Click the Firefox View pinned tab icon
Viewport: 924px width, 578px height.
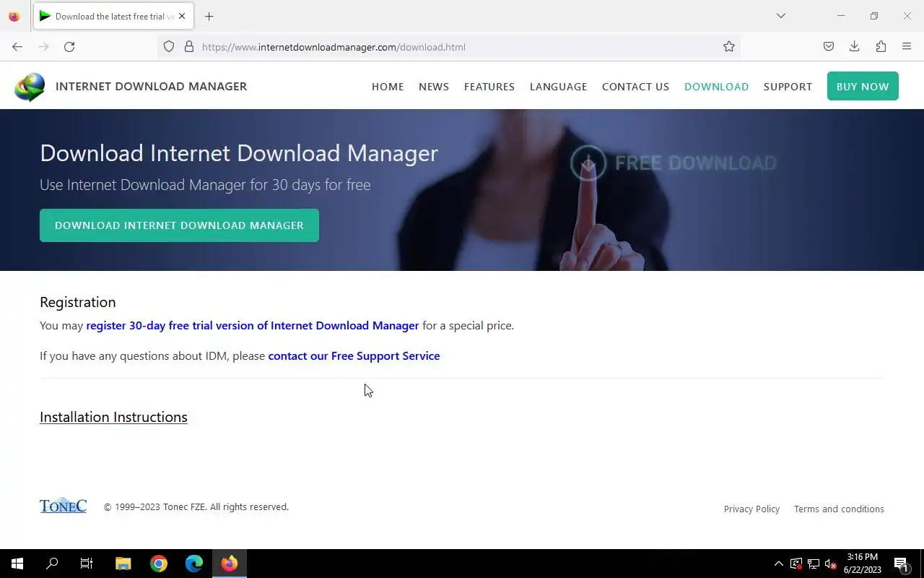point(14,16)
